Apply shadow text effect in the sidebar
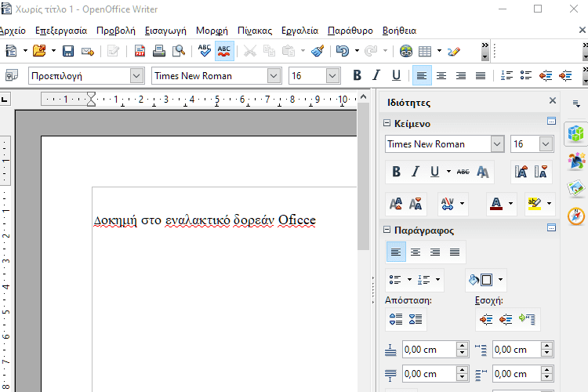 (x=483, y=172)
